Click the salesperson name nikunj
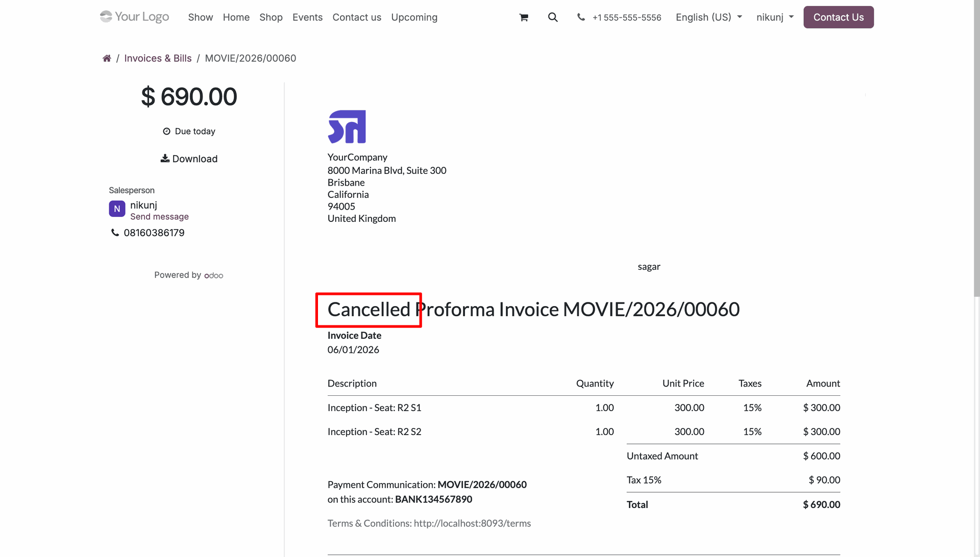The height and width of the screenshot is (557, 980). 143,205
